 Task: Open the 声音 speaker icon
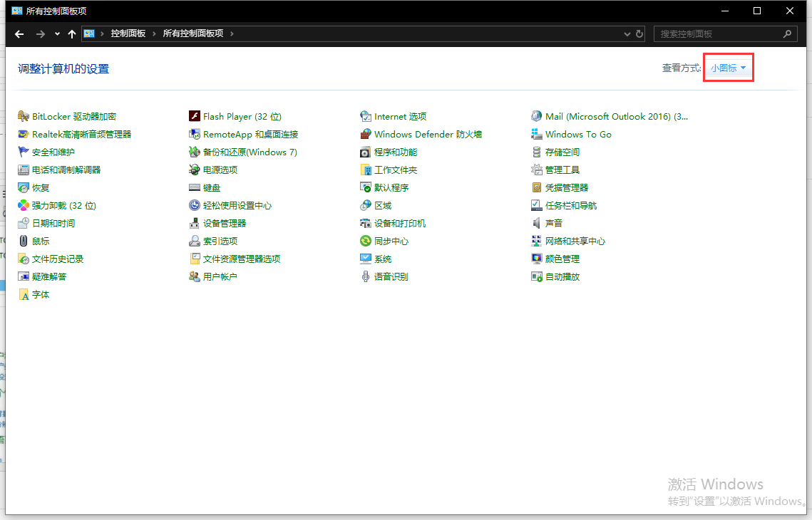(537, 223)
